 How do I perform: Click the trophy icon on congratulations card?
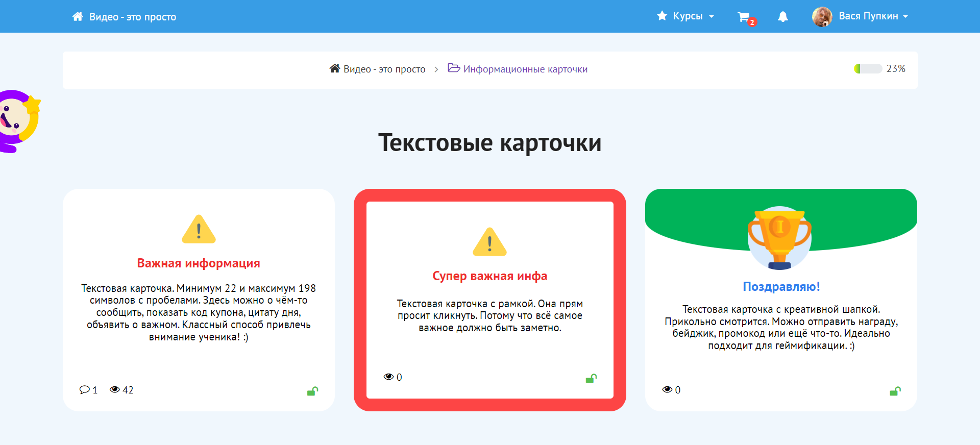[779, 237]
